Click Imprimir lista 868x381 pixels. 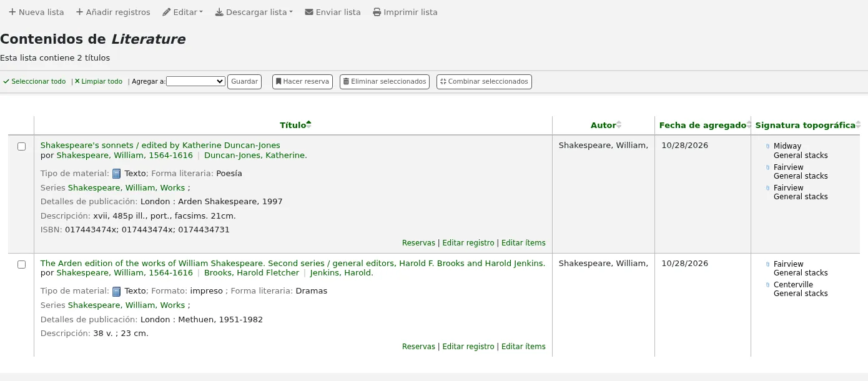click(405, 12)
